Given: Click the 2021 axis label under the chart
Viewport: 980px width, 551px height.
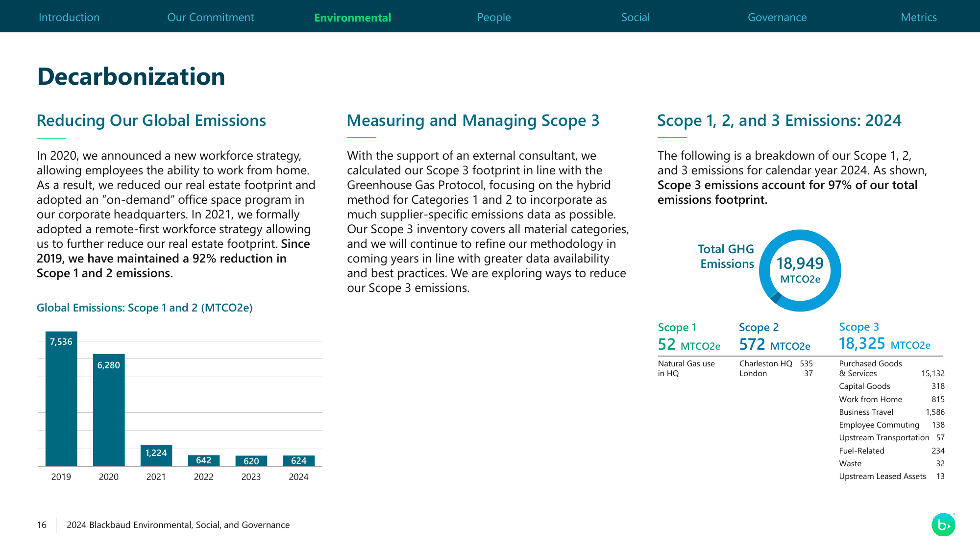Looking at the screenshot, I should (x=156, y=477).
